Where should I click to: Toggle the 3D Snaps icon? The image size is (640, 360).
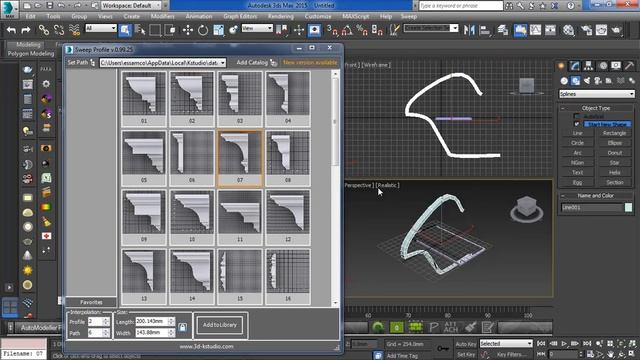click(x=332, y=30)
